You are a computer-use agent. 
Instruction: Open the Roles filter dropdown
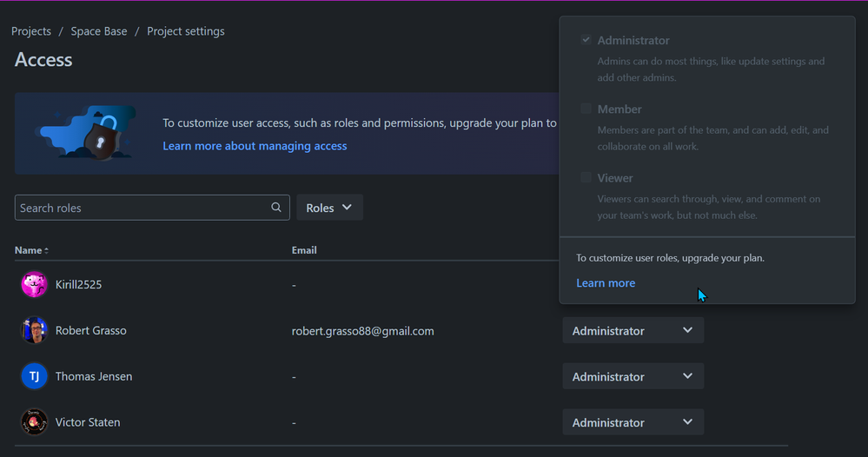pos(329,208)
